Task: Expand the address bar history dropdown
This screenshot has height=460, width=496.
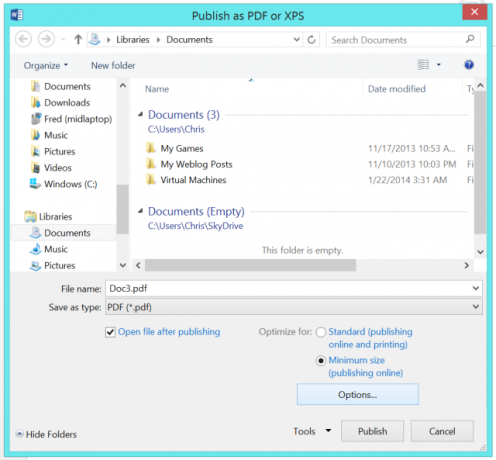Action: (296, 40)
